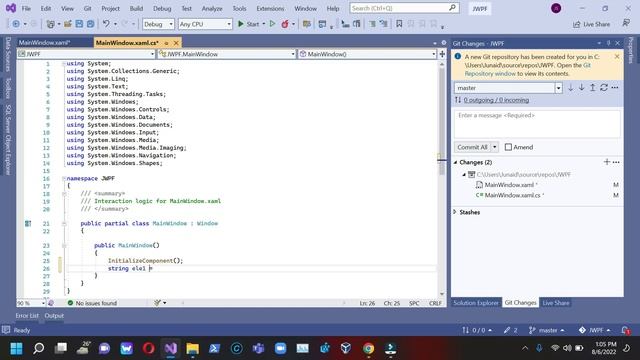Toggle the Bookmark icon in toolbar
Image resolution: width=640 pixels, height=360 pixels.
pos(399,24)
